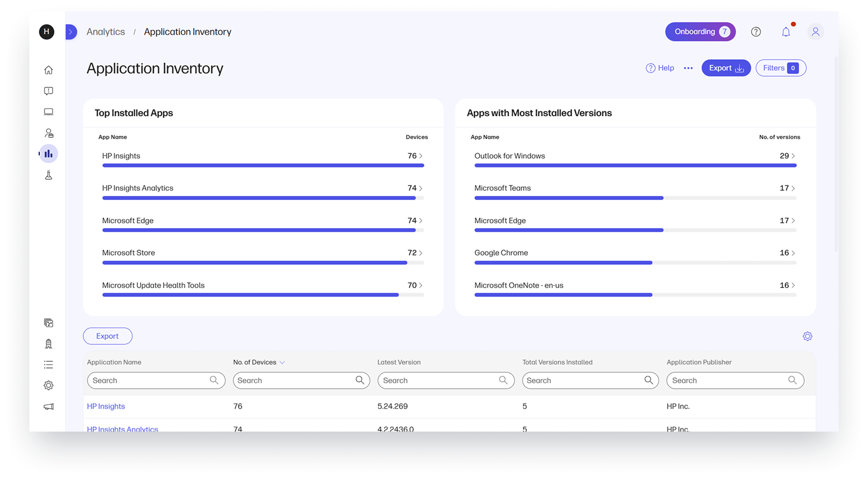The height and width of the screenshot is (479, 868).
Task: Click the HP Insights progress bar
Action: (x=263, y=166)
